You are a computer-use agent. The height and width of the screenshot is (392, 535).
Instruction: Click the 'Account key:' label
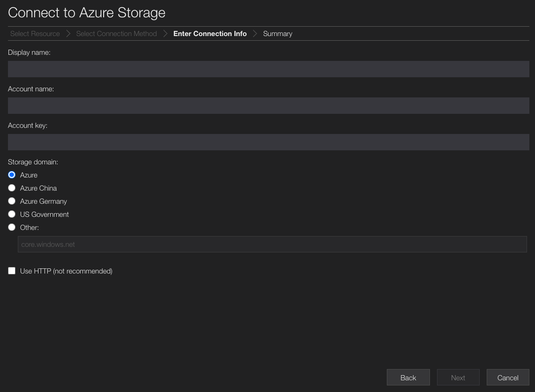pyautogui.click(x=28, y=126)
